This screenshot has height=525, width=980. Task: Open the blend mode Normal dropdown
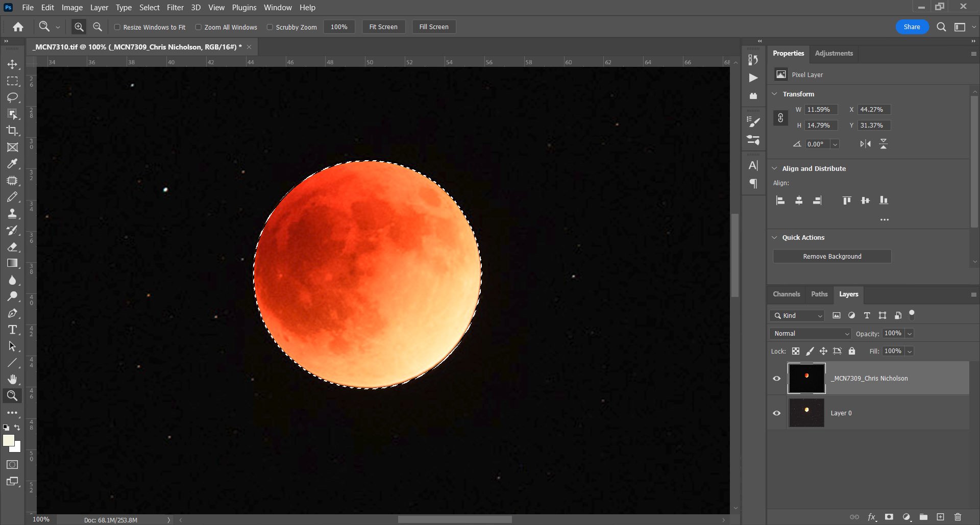click(x=811, y=333)
